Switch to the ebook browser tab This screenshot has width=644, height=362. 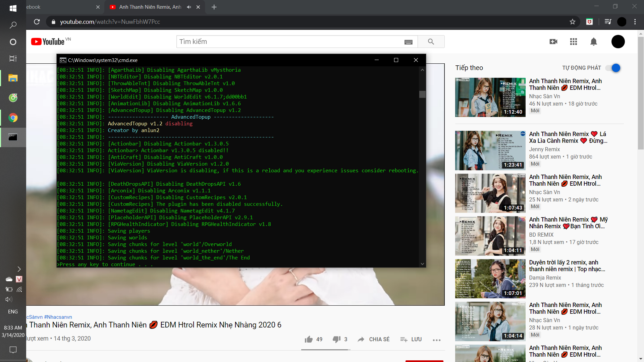point(60,7)
